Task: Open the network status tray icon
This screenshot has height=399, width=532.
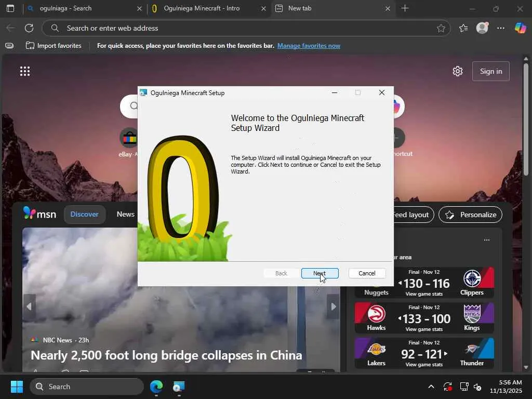Action: pos(464,387)
